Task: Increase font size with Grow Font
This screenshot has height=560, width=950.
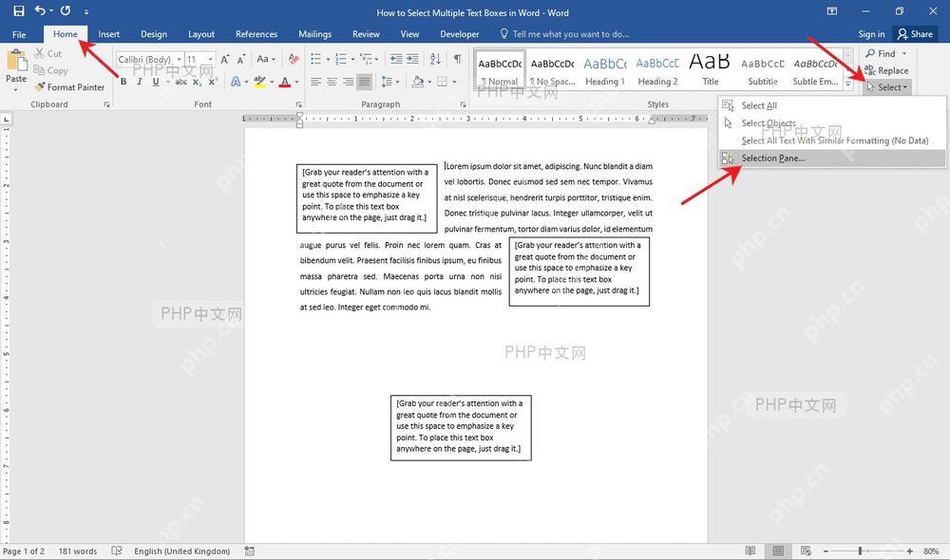Action: pos(225,60)
